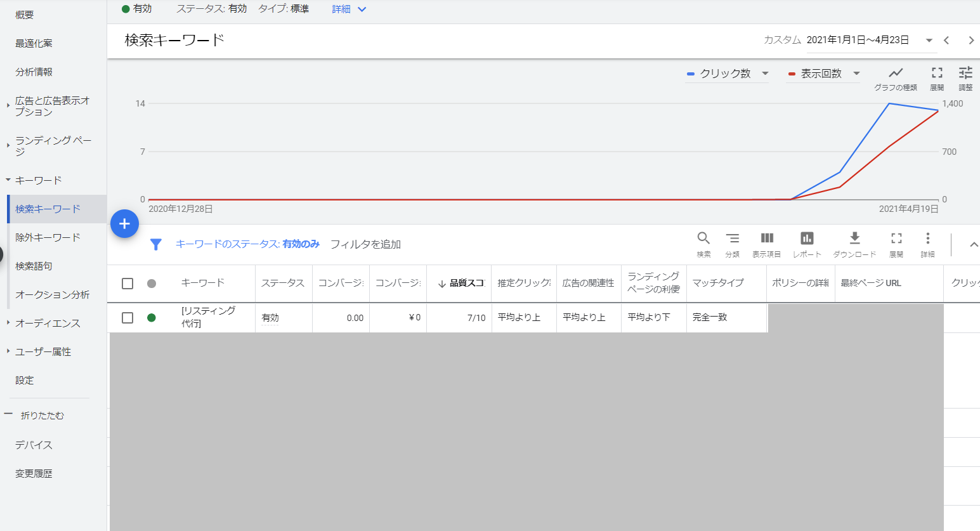The image size is (980, 531).
Task: Open the chart 調整 adjust icon
Action: pyautogui.click(x=965, y=72)
